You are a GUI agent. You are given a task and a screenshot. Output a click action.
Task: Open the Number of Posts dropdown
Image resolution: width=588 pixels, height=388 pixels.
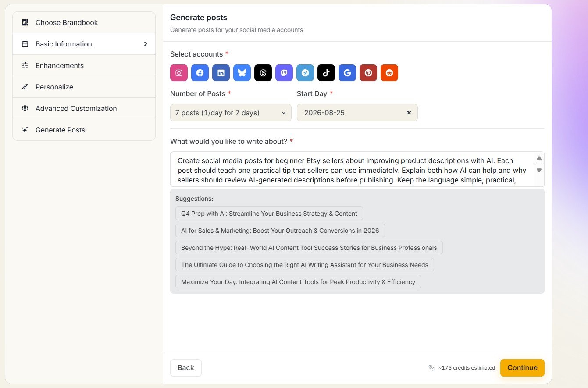click(231, 113)
